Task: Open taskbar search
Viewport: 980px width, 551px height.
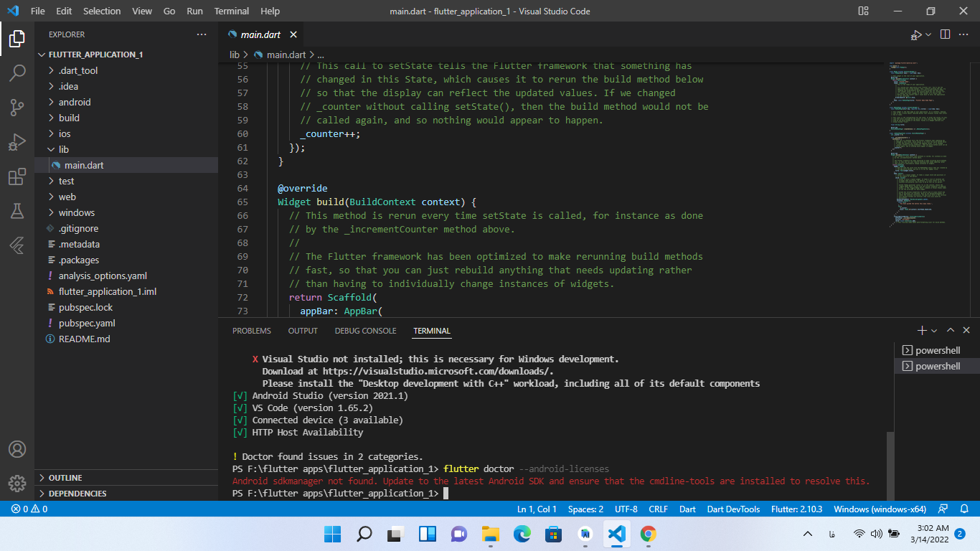Action: (x=364, y=534)
